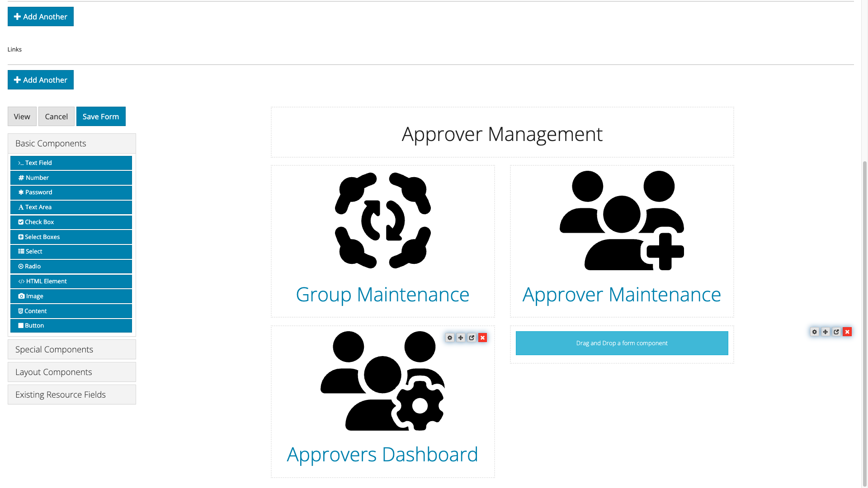Expand the Layout Components section

pos(71,372)
